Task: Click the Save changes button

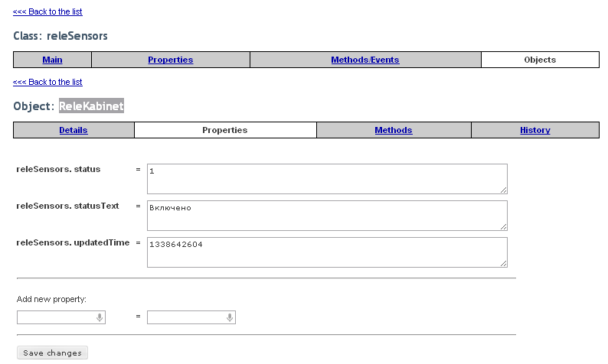Action: 52,353
